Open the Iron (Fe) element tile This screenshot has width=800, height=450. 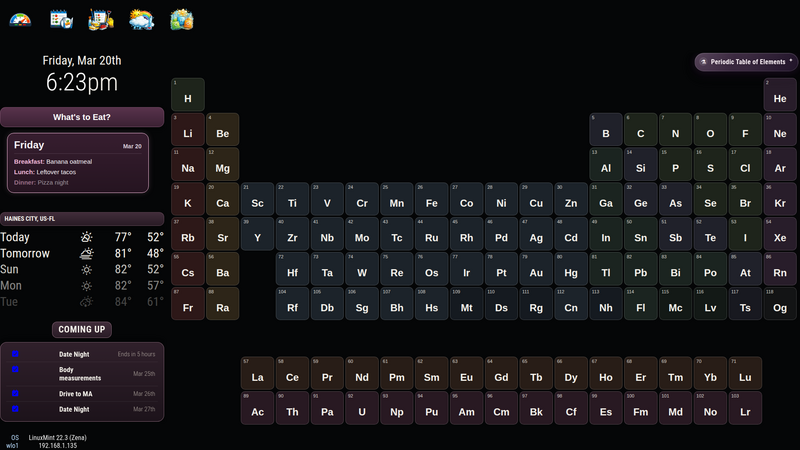click(432, 199)
